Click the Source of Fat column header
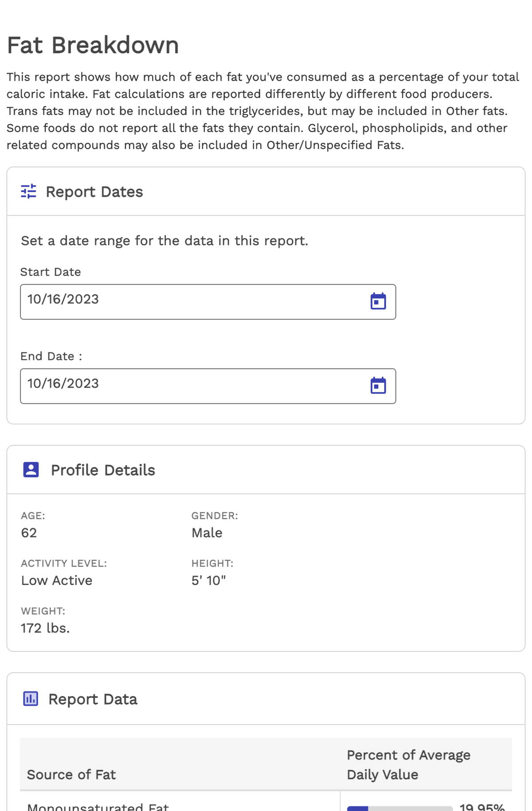 coord(71,774)
